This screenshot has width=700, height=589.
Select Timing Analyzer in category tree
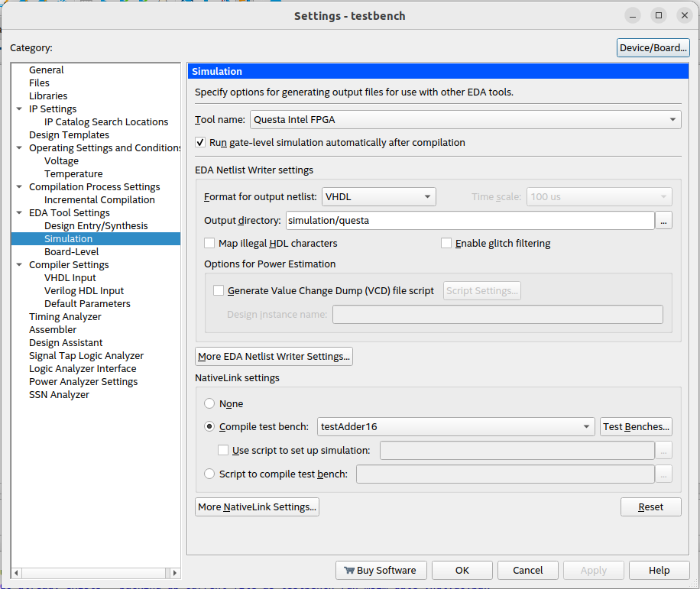pos(65,317)
